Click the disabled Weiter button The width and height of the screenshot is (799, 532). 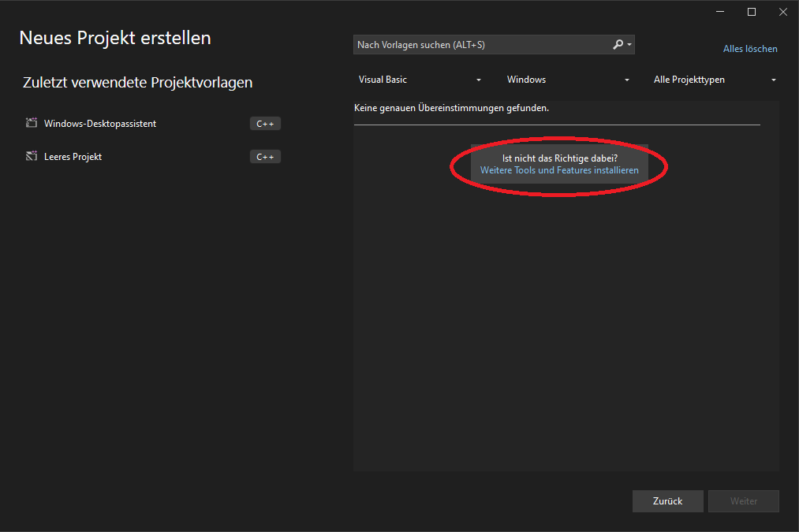(x=744, y=501)
